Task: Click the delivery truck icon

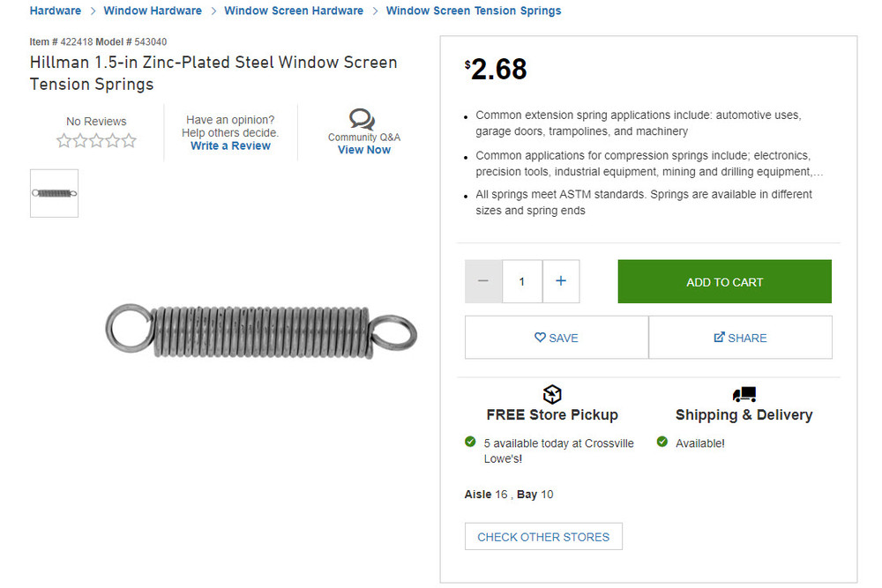Action: [x=744, y=394]
